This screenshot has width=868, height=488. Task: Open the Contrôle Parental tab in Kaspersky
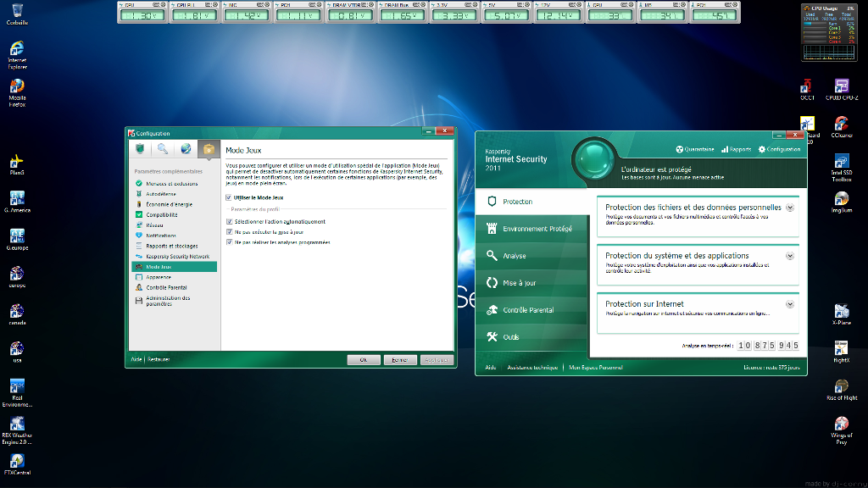(x=531, y=310)
